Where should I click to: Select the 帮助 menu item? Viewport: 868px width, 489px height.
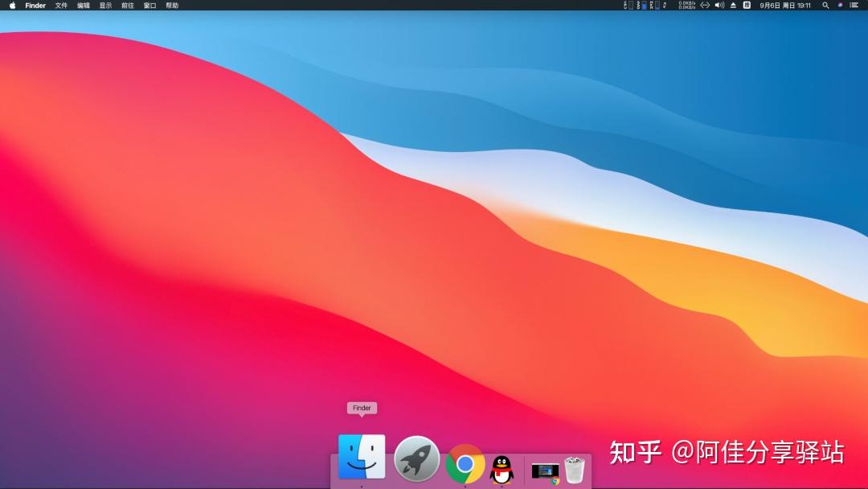[x=170, y=5]
